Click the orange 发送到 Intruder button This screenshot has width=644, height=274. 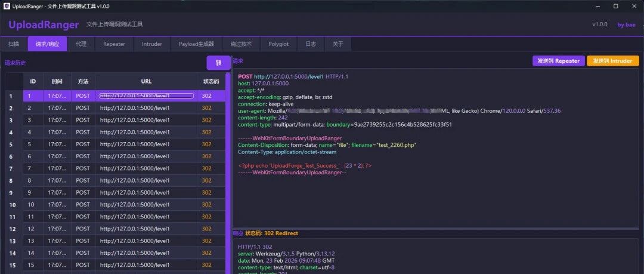[x=613, y=61]
